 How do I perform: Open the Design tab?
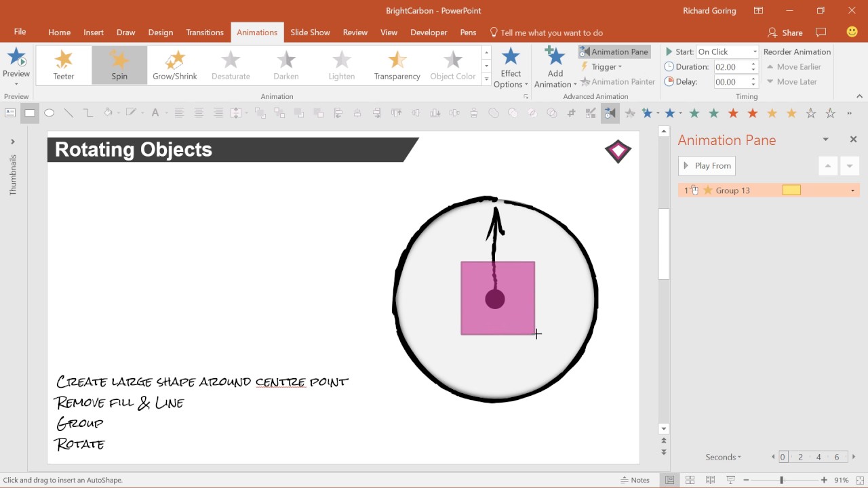click(x=161, y=32)
